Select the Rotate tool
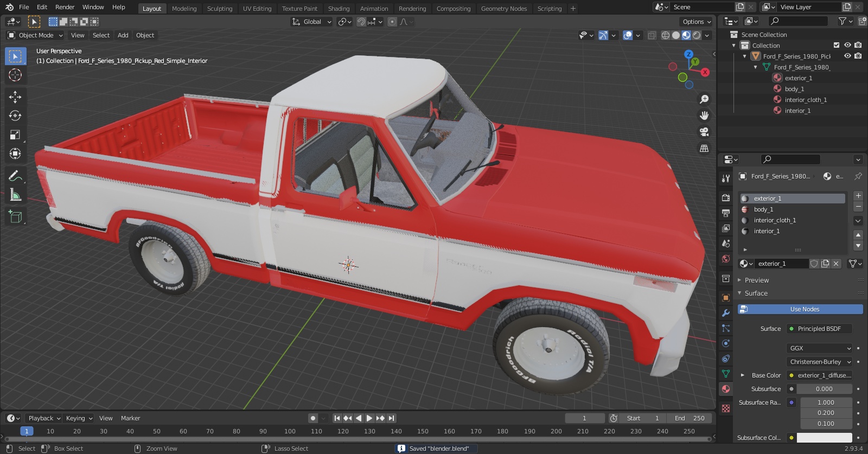The height and width of the screenshot is (454, 868). point(15,116)
